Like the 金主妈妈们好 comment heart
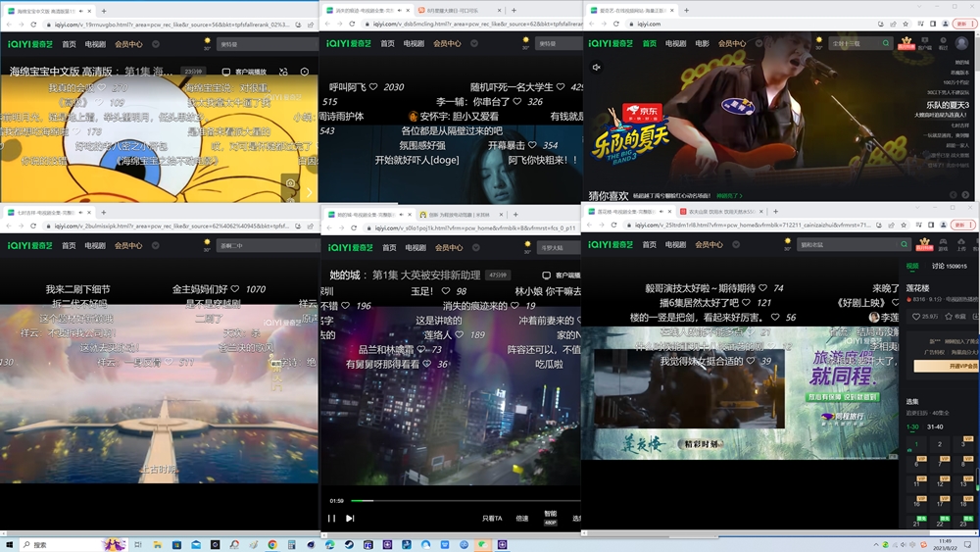Screen dimensions: 980x552 pos(235,289)
